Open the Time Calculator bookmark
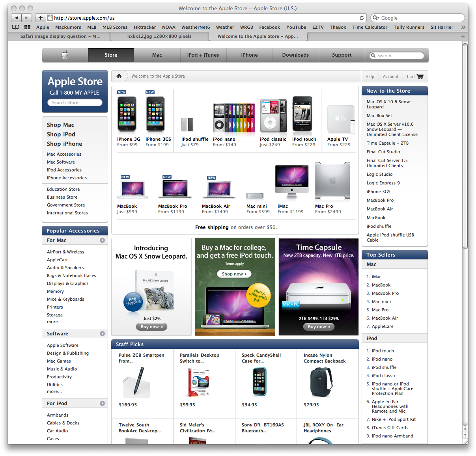This screenshot has height=456, width=476. (x=370, y=27)
